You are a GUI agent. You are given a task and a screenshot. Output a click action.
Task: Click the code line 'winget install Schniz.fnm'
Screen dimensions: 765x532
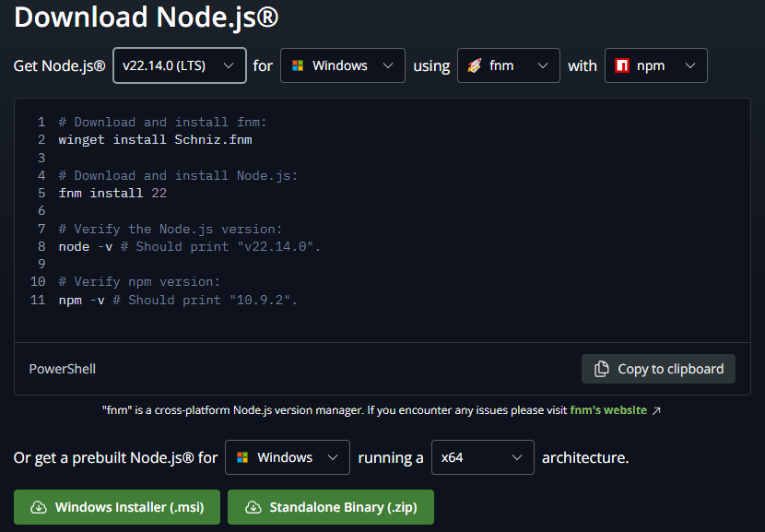coord(155,140)
